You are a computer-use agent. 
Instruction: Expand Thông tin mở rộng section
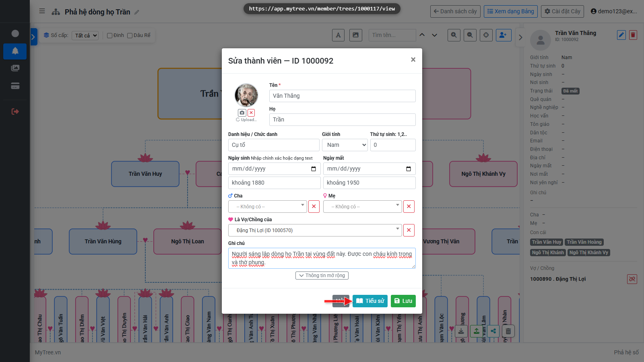click(322, 276)
